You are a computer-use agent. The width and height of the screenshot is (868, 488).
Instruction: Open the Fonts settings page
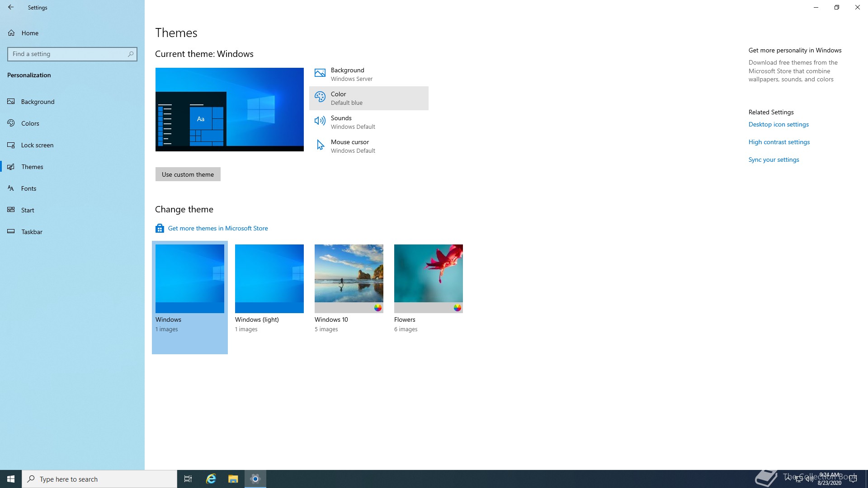pos(72,188)
